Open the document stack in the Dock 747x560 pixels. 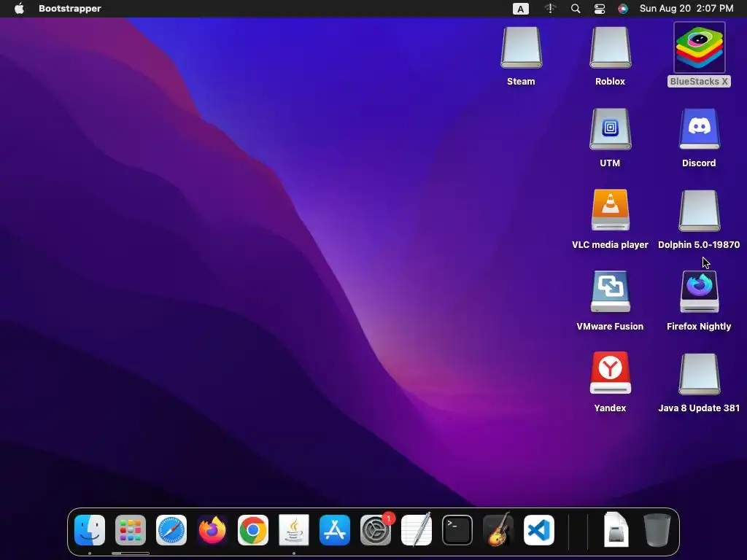pos(616,530)
